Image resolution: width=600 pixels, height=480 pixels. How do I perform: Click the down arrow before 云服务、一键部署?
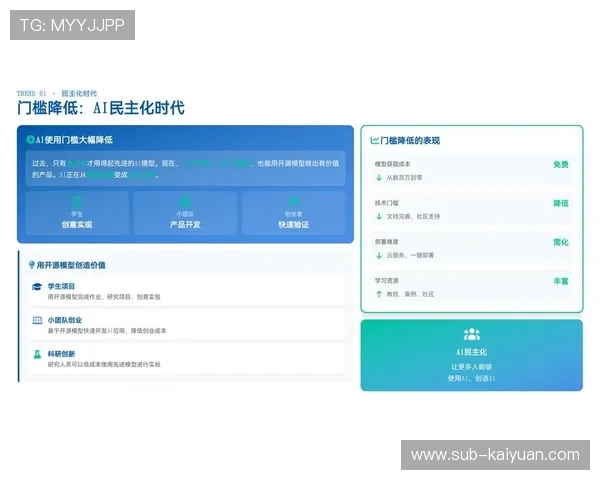379,255
